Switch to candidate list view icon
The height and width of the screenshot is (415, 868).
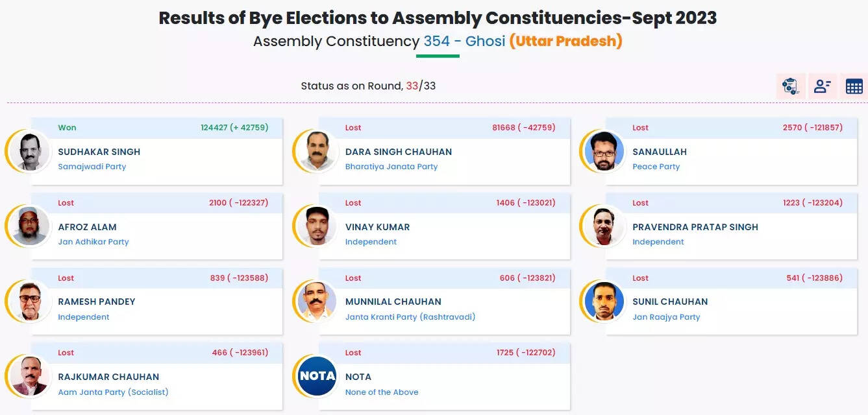point(822,86)
